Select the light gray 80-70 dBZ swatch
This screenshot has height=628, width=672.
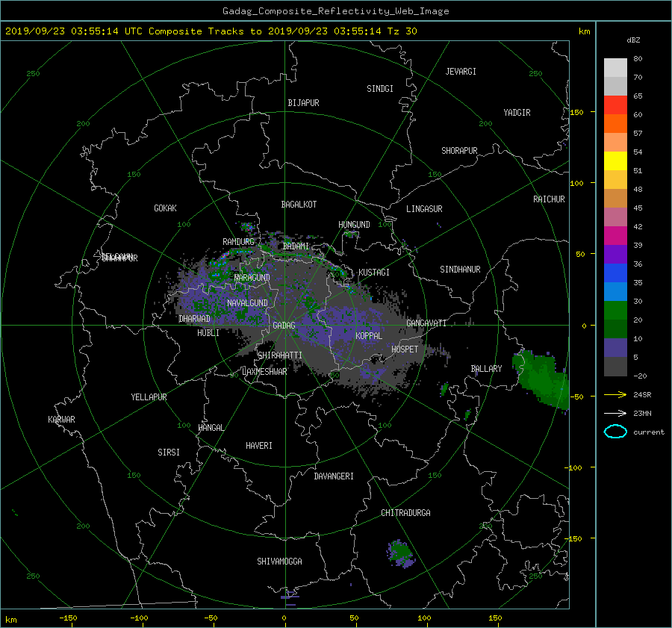pos(615,67)
